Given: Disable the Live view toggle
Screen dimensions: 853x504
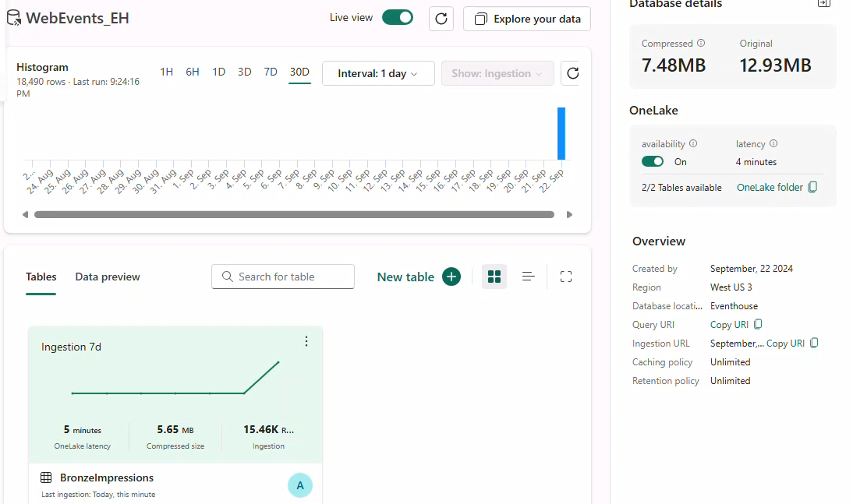Looking at the screenshot, I should [x=398, y=16].
